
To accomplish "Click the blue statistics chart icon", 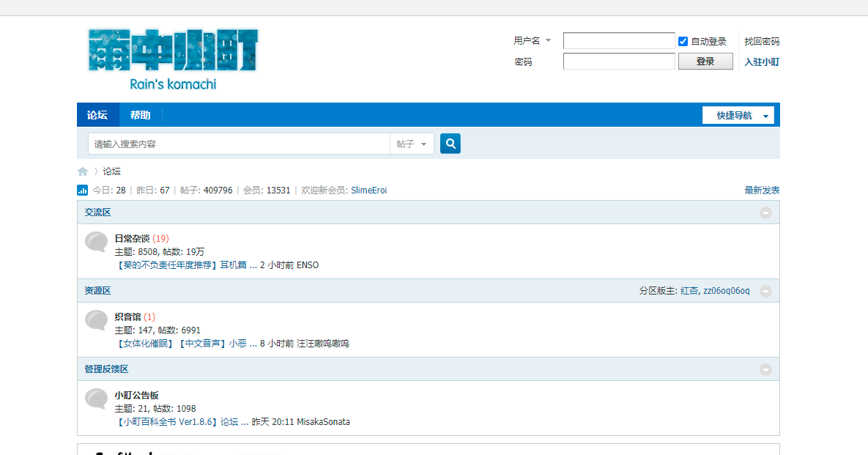I will tap(83, 190).
